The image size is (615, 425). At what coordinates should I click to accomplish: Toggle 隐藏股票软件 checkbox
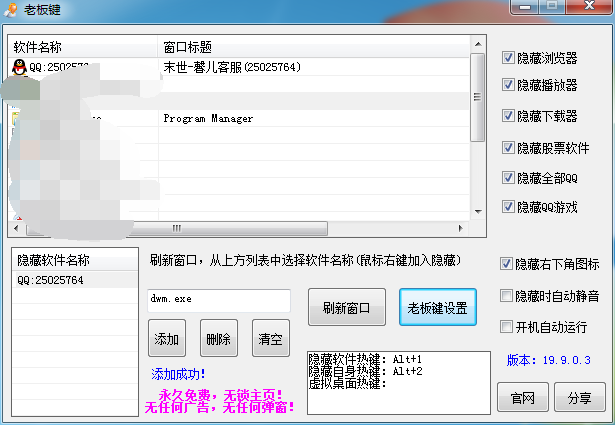(508, 148)
